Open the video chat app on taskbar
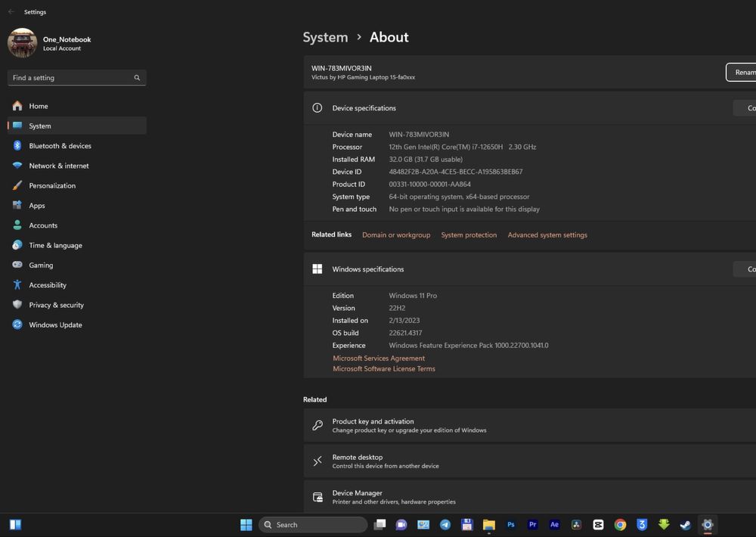756x537 pixels. (x=401, y=525)
